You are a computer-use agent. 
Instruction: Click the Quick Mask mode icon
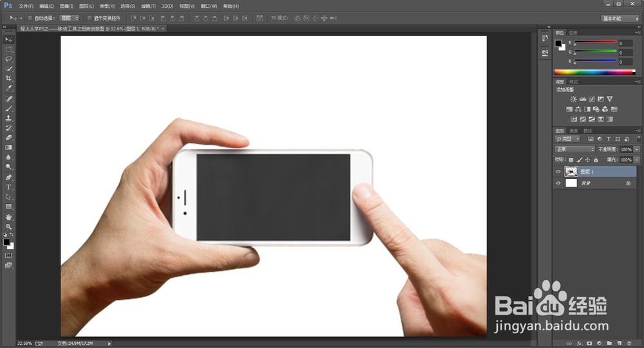coord(8,255)
